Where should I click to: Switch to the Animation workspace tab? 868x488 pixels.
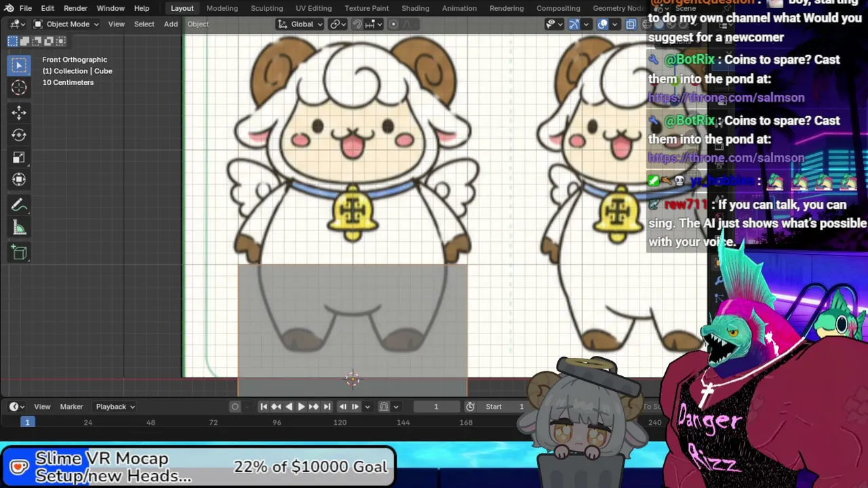[459, 8]
